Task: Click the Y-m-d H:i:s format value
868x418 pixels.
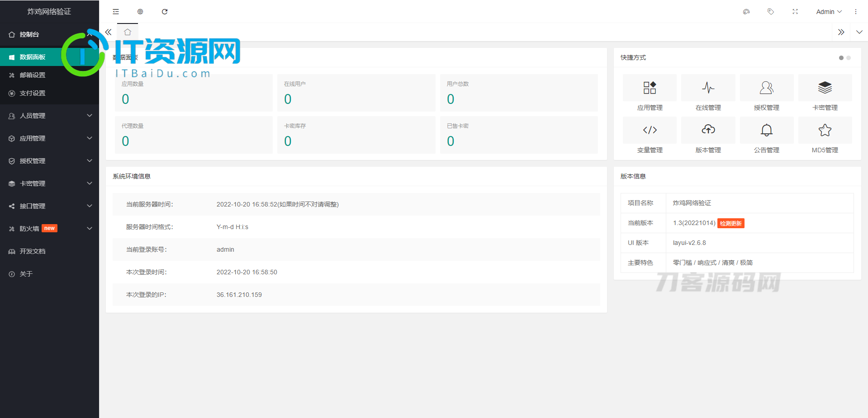Action: coord(232,227)
